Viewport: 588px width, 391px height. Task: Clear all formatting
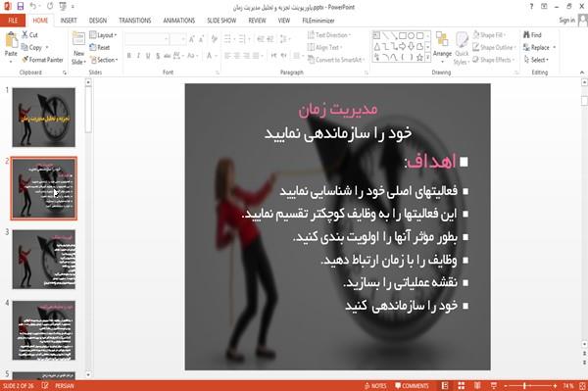pyautogui.click(x=214, y=38)
